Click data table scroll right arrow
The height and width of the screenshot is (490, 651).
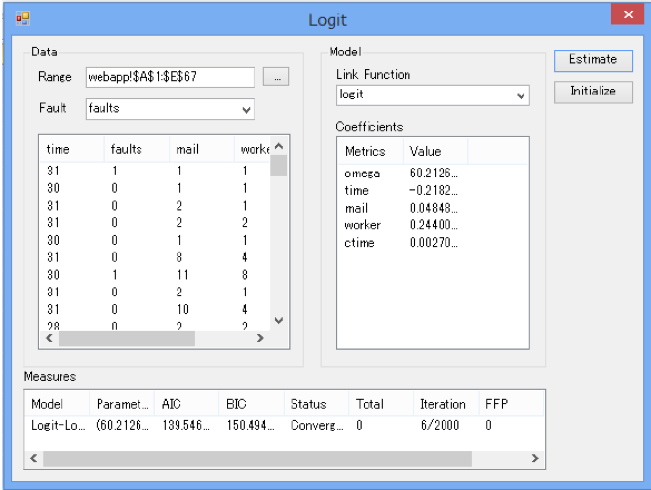coord(260,338)
